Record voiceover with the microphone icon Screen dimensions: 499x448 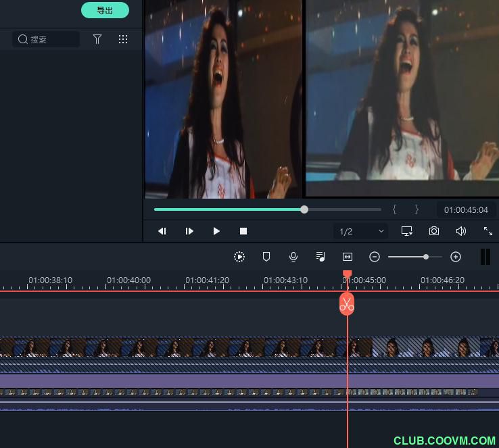coord(293,257)
